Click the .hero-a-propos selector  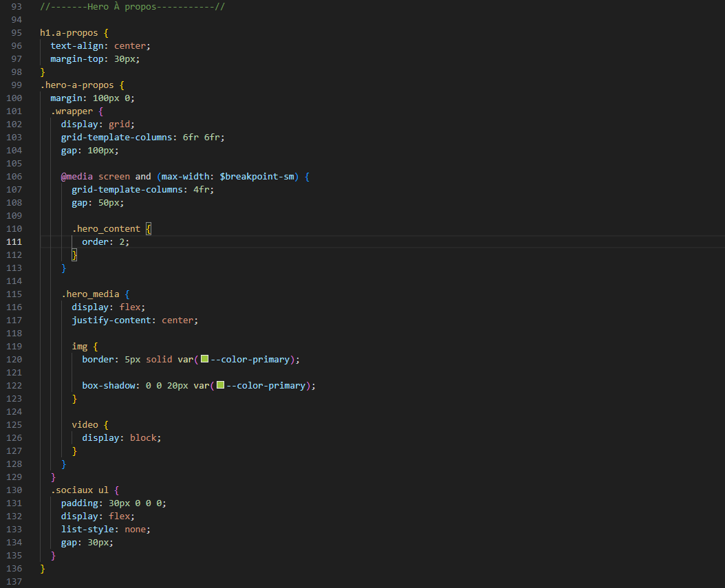coord(77,85)
